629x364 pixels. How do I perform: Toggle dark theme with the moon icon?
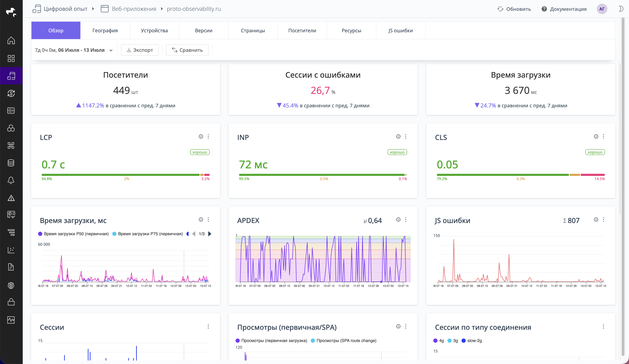click(621, 9)
